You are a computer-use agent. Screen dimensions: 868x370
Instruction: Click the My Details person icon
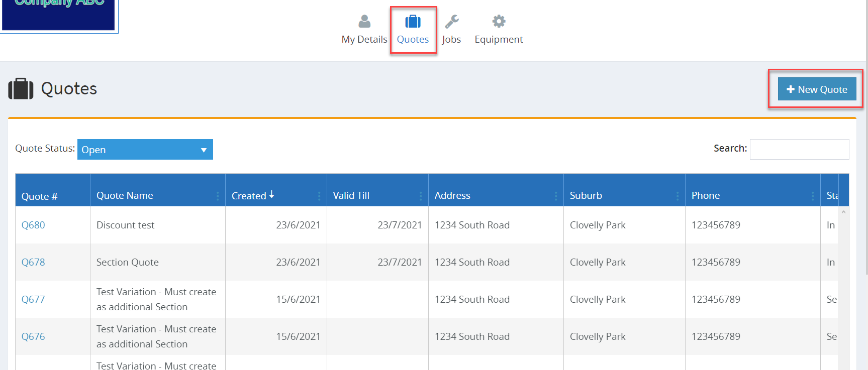tap(364, 21)
